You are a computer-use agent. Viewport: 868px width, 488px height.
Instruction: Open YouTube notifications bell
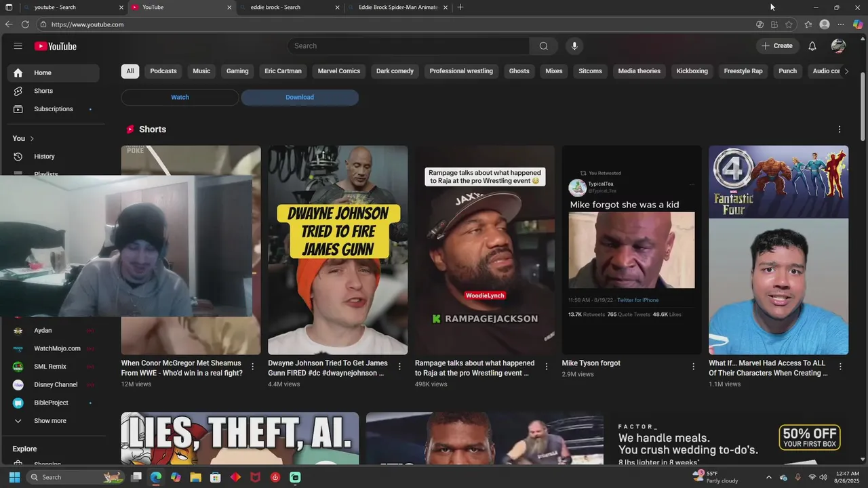(812, 46)
